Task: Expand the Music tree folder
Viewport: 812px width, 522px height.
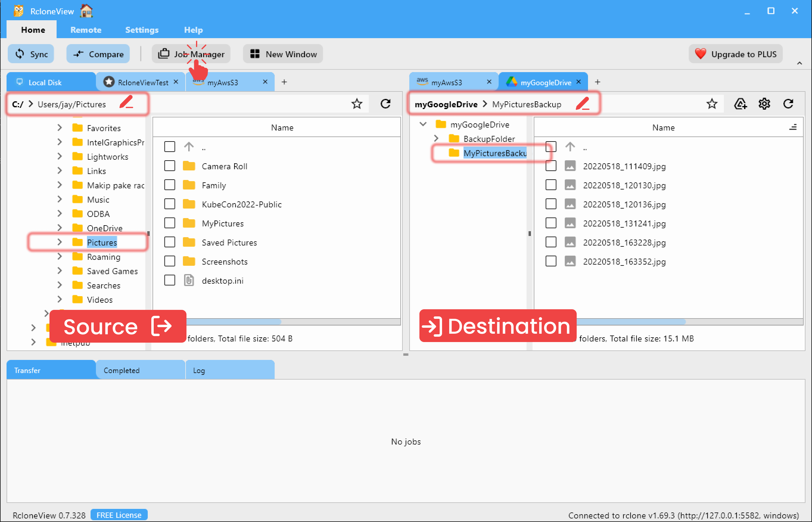Action: click(60, 199)
